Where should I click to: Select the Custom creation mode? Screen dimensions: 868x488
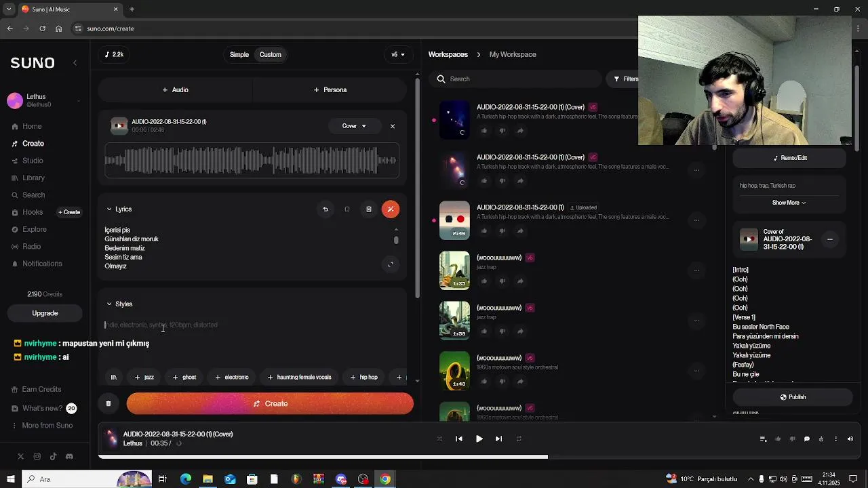coord(270,54)
